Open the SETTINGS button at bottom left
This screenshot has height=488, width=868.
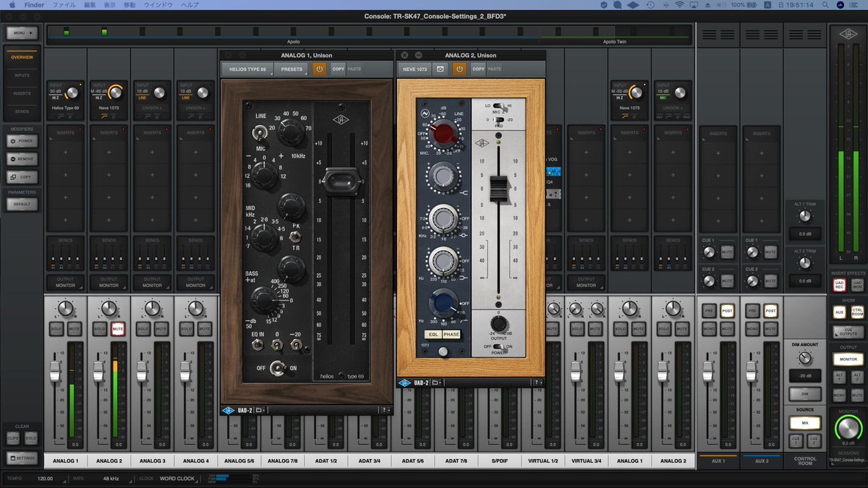coord(22,458)
